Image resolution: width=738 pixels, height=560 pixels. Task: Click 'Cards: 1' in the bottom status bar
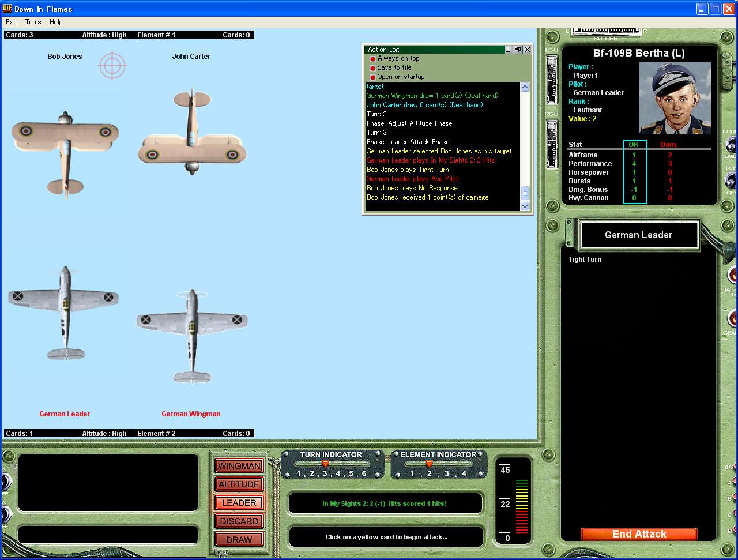[20, 434]
